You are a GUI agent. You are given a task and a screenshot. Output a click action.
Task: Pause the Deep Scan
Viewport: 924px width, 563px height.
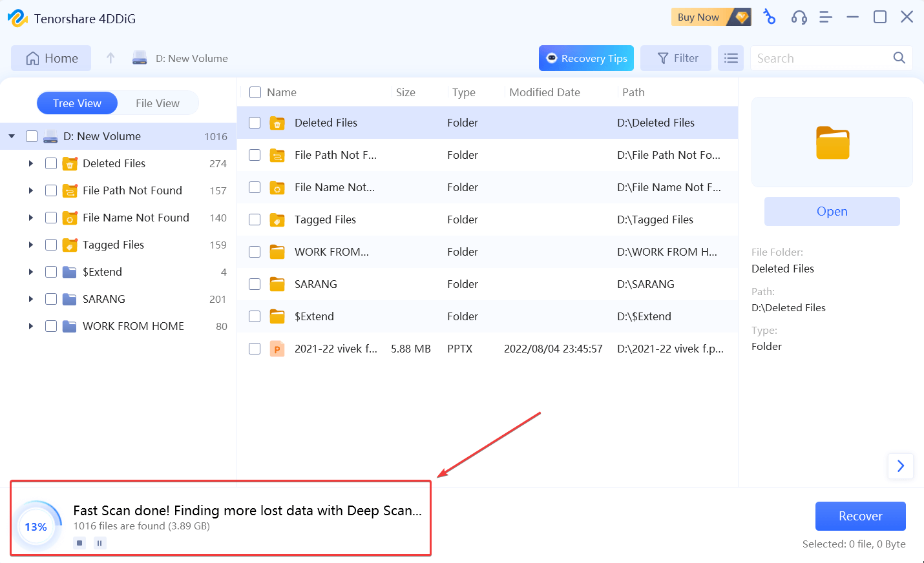pos(100,543)
